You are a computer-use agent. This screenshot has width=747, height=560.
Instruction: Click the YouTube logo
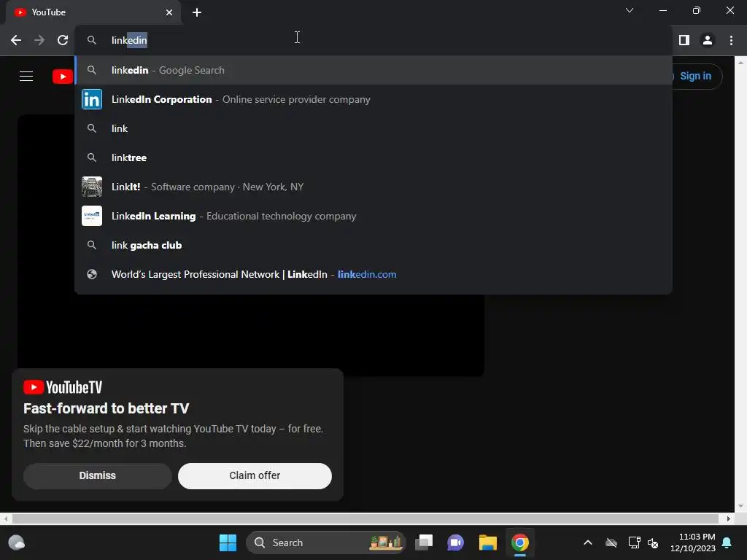click(x=63, y=76)
